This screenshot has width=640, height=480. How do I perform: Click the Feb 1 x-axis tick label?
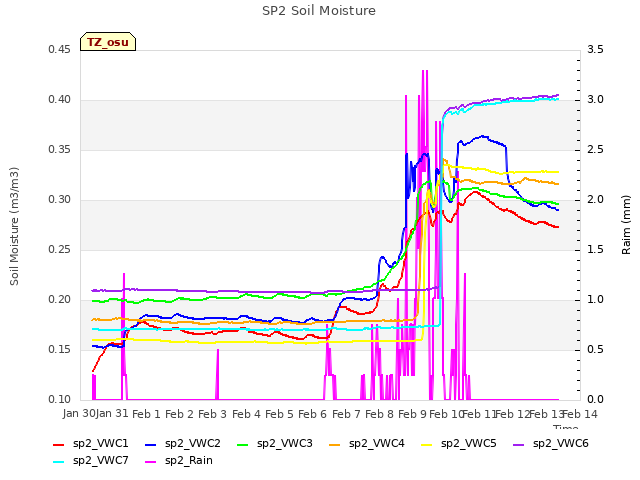(x=147, y=414)
